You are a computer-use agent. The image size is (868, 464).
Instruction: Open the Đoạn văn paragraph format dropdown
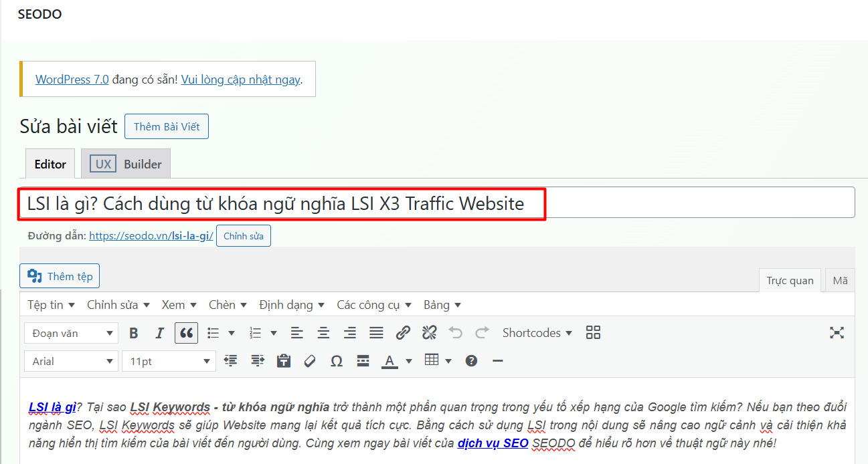coord(72,333)
